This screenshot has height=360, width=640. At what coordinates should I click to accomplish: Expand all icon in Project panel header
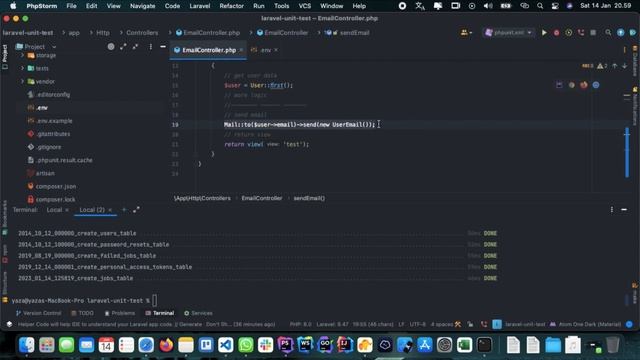click(x=123, y=47)
